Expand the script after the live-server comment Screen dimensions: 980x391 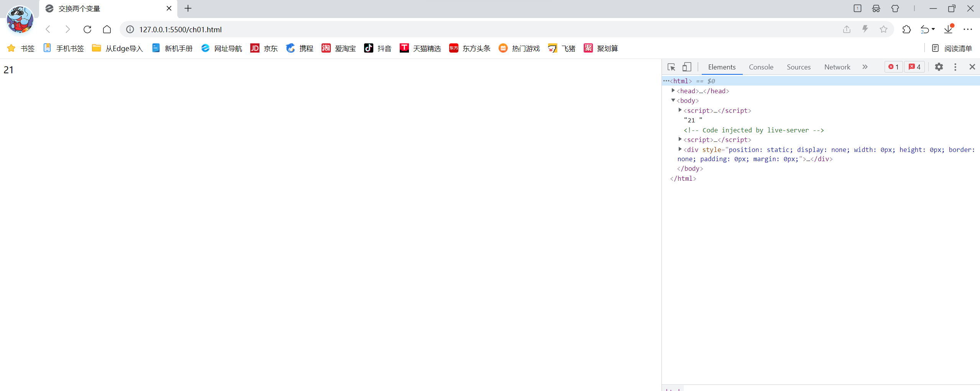680,139
